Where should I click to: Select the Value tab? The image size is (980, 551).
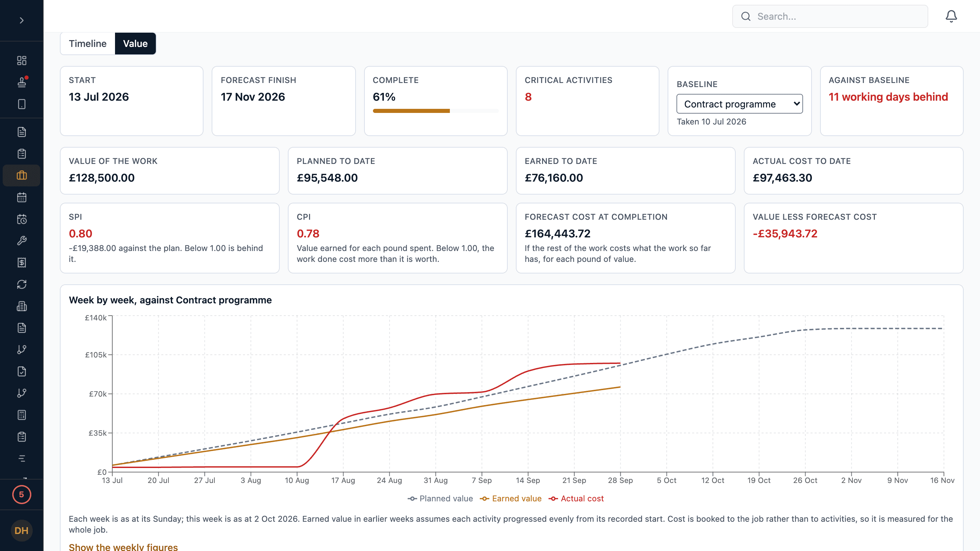(x=135, y=44)
